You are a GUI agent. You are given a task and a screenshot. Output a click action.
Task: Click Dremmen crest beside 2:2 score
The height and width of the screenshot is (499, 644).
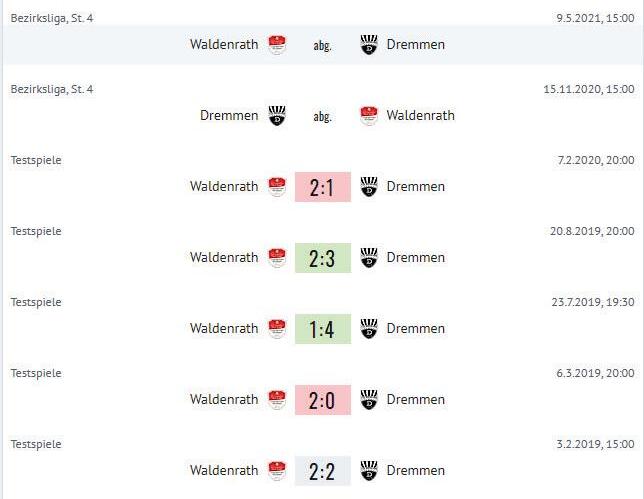(x=369, y=471)
